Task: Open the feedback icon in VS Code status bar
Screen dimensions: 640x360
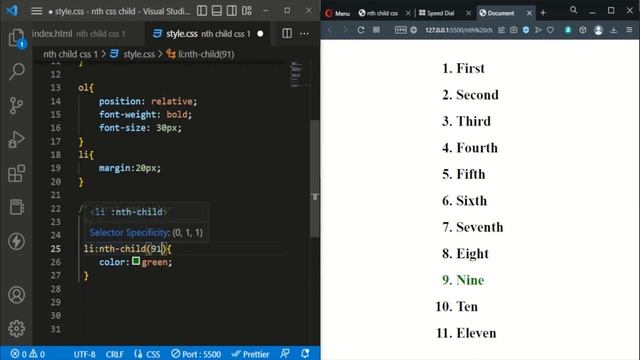Action: tap(285, 353)
